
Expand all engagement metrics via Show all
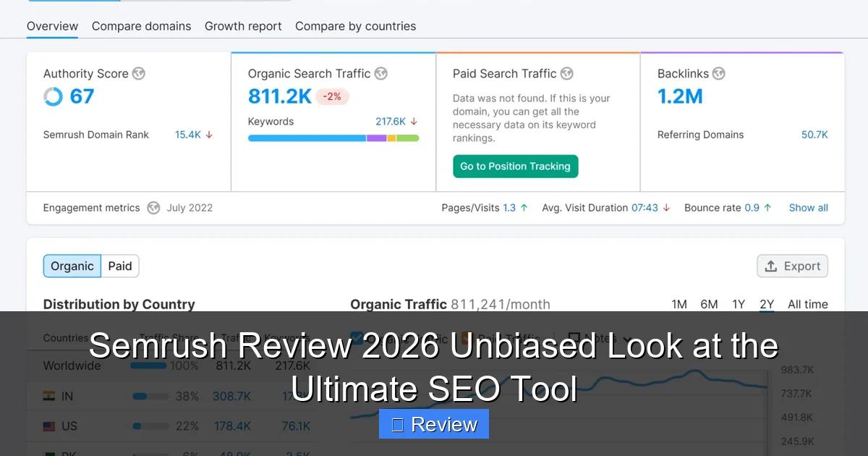pos(808,208)
